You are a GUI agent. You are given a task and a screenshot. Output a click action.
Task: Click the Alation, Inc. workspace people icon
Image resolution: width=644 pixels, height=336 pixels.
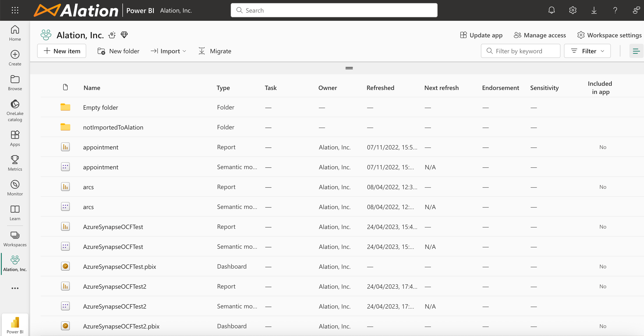[46, 35]
